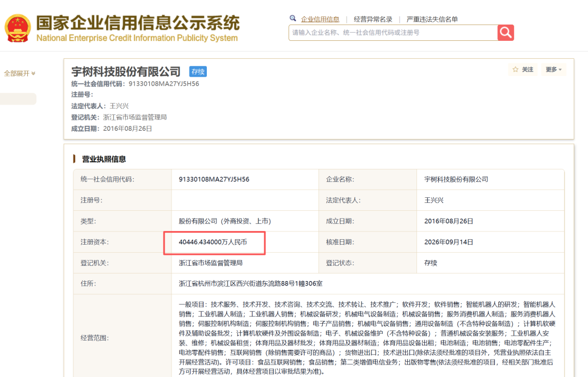This screenshot has height=377, width=588.
Task: Click the enterprise name search input field
Action: (393, 33)
